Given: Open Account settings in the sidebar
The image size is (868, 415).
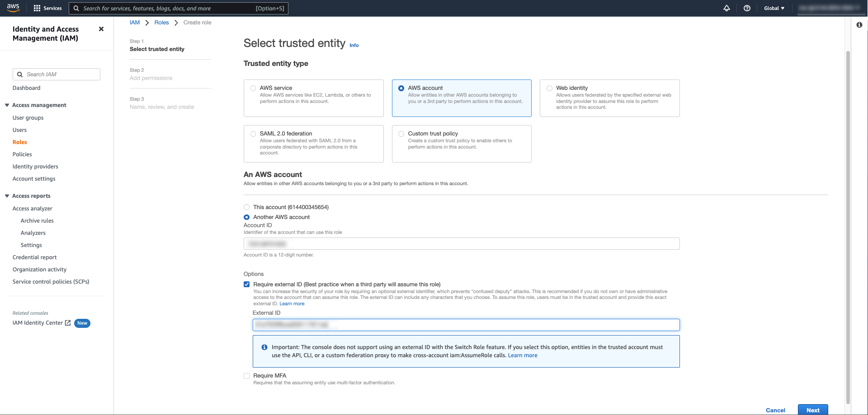Looking at the screenshot, I should coord(34,179).
